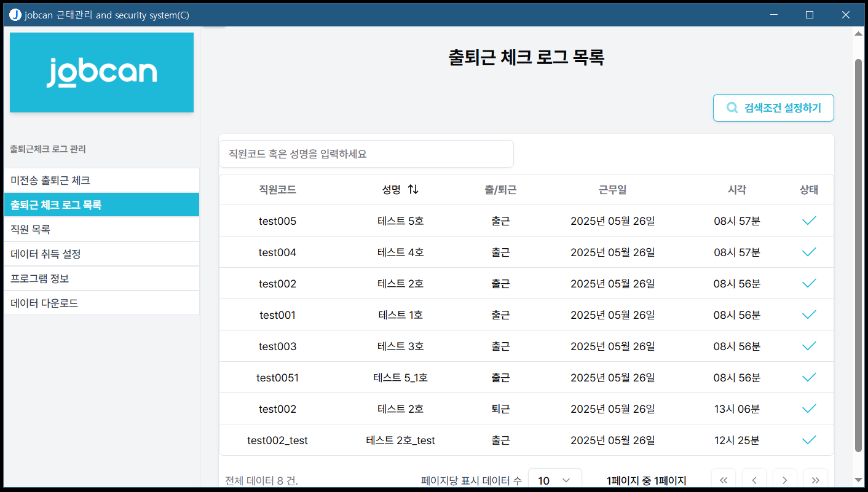The width and height of the screenshot is (868, 492).
Task: Click the sort arrows beside 성명 header
Action: (x=413, y=190)
